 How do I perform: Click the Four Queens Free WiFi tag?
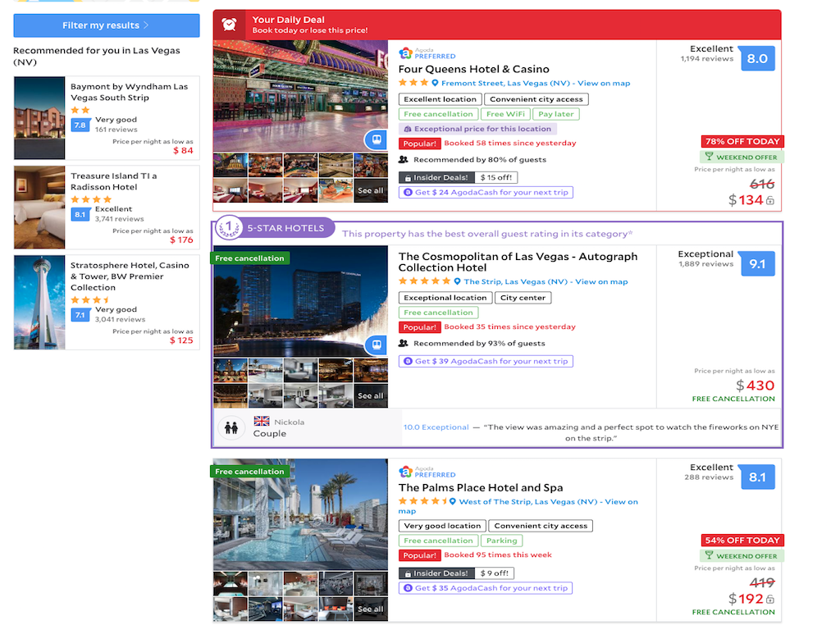click(505, 114)
